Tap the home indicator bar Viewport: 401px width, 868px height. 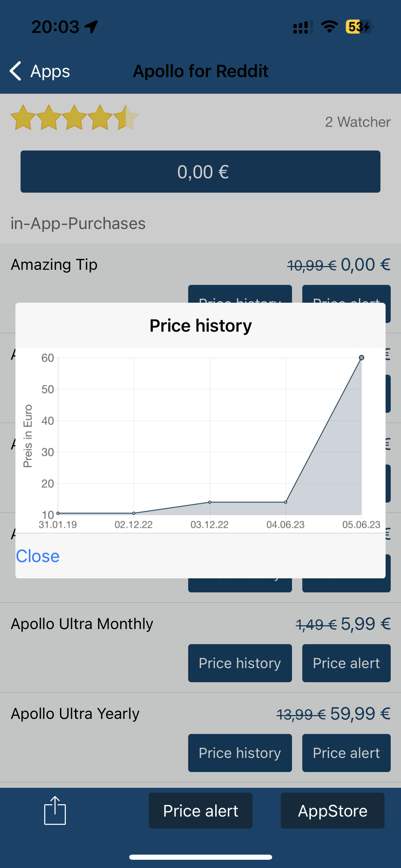pos(200,857)
